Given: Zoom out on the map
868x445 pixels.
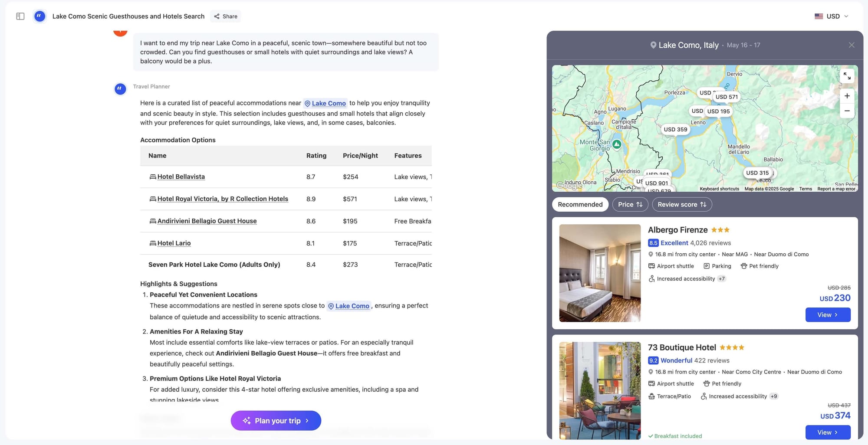Looking at the screenshot, I should coord(847,111).
